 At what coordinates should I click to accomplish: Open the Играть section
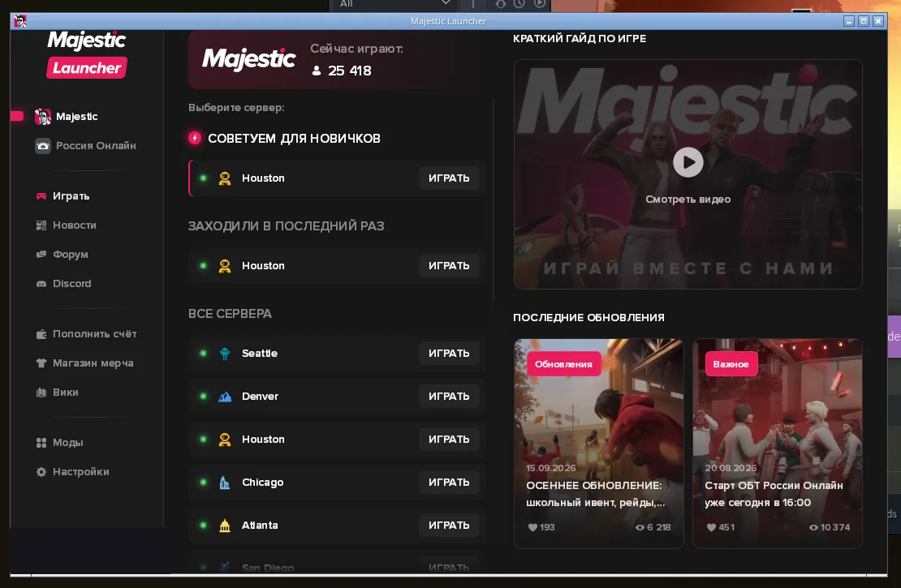tap(71, 196)
